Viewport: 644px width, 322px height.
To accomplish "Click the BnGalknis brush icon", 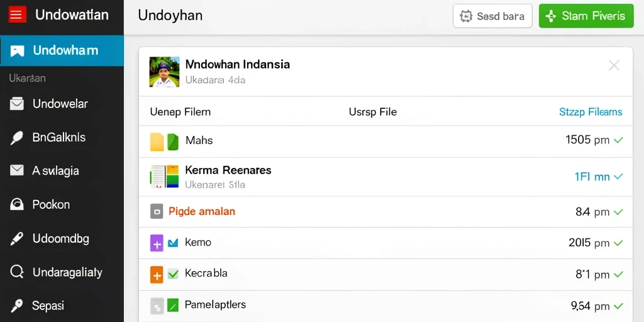I will 17,138.
